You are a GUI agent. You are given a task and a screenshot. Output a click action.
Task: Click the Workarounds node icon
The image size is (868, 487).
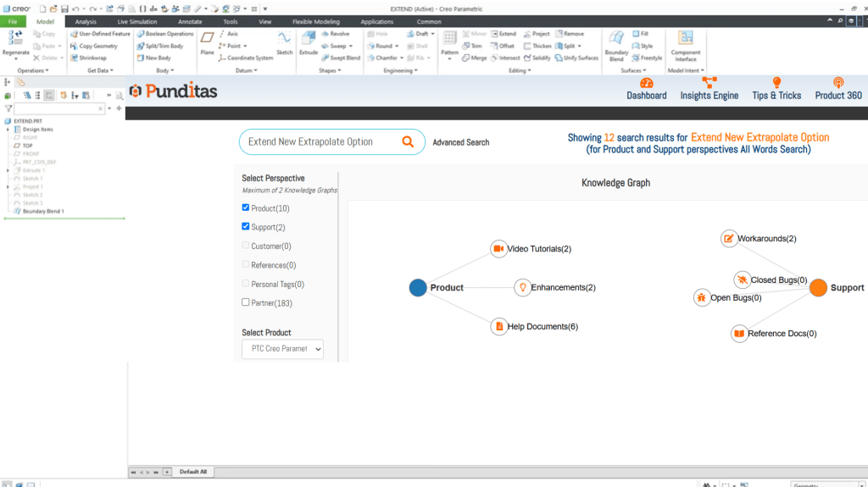[x=729, y=239]
